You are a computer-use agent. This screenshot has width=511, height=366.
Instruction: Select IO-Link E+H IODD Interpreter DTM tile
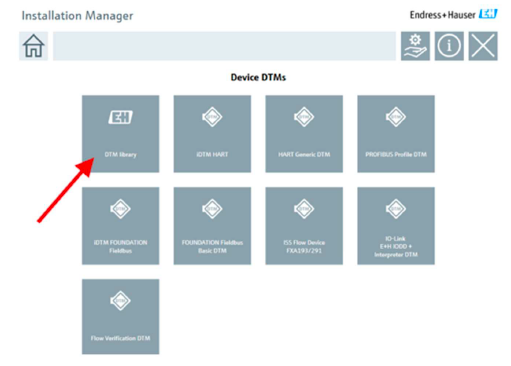click(x=396, y=226)
